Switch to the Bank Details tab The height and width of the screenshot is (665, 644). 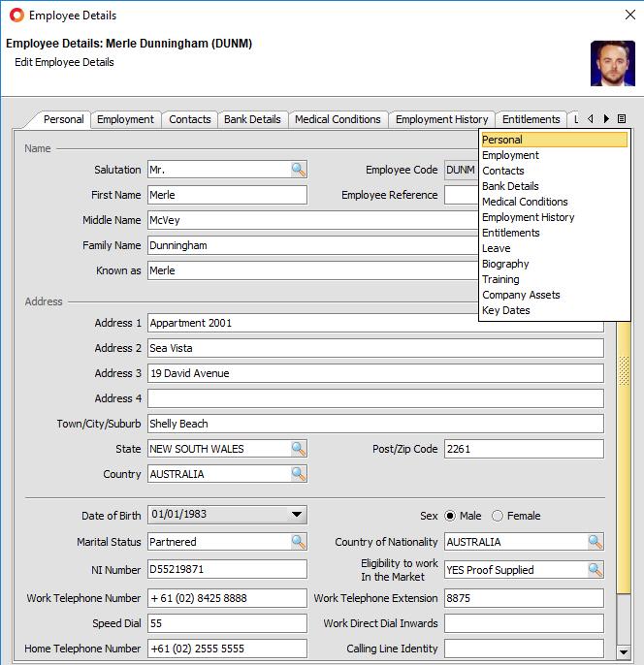(x=252, y=119)
